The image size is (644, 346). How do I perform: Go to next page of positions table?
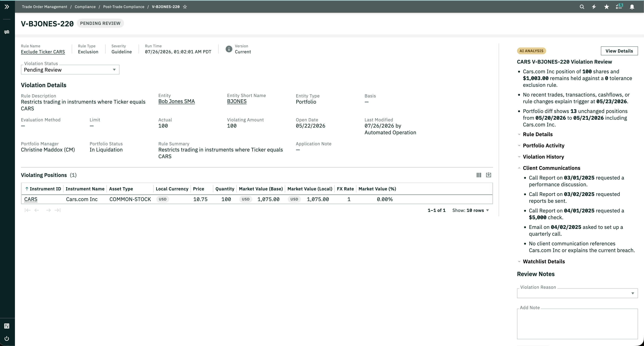[x=49, y=210]
